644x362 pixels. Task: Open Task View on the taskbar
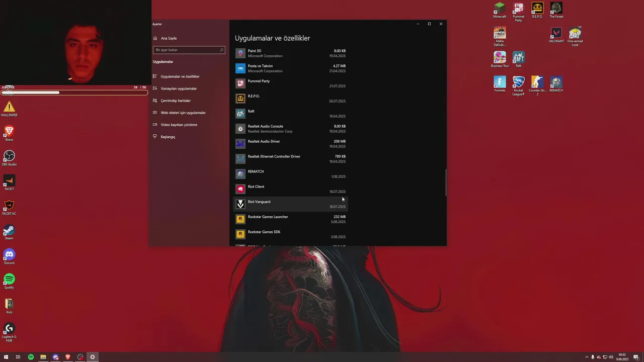point(18,357)
